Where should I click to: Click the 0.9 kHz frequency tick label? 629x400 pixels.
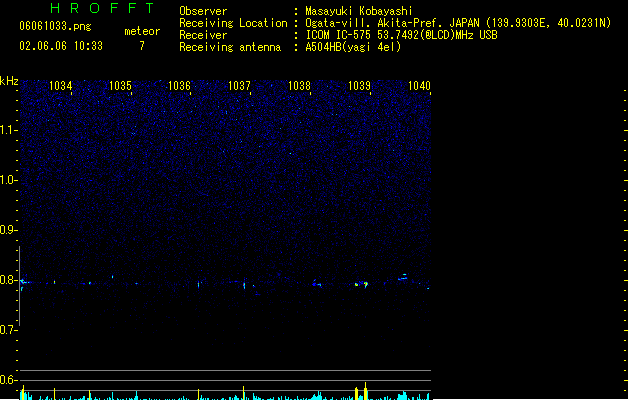click(8, 230)
